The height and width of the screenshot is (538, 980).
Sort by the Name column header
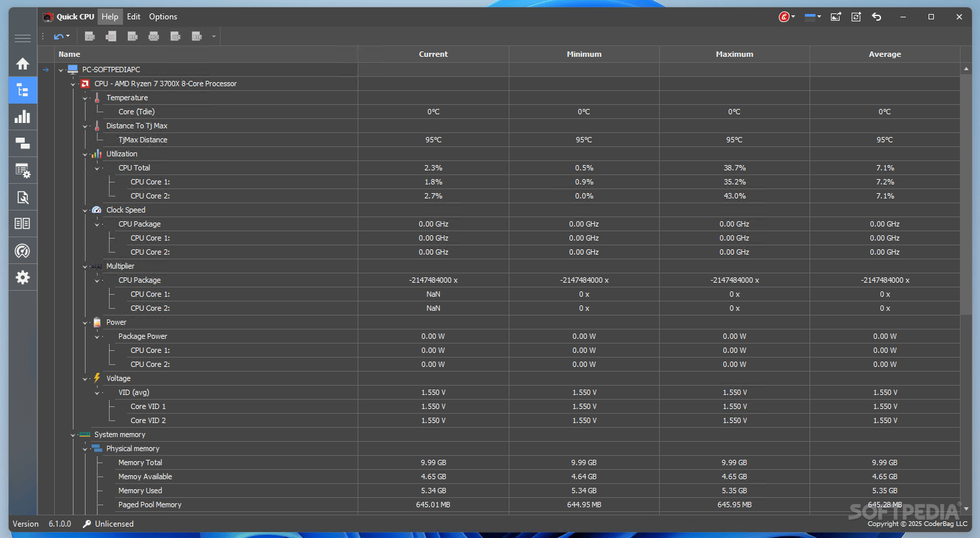pyautogui.click(x=206, y=54)
